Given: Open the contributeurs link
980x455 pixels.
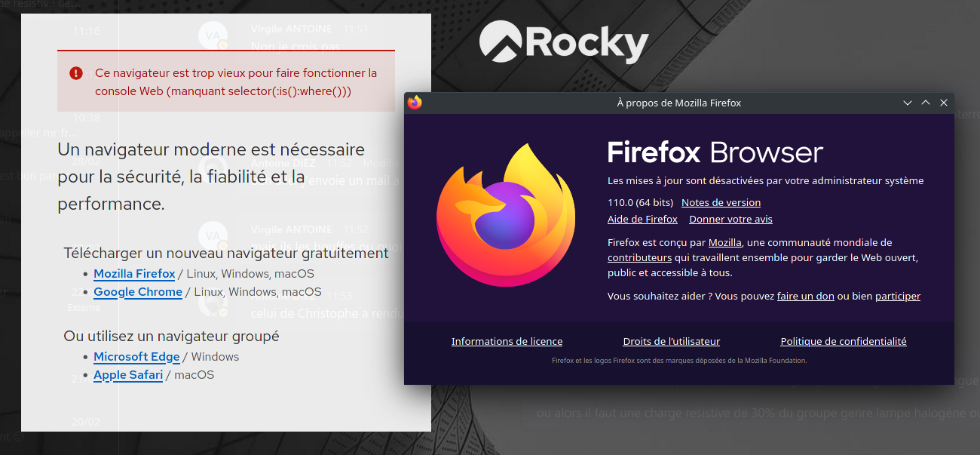Looking at the screenshot, I should [x=639, y=257].
